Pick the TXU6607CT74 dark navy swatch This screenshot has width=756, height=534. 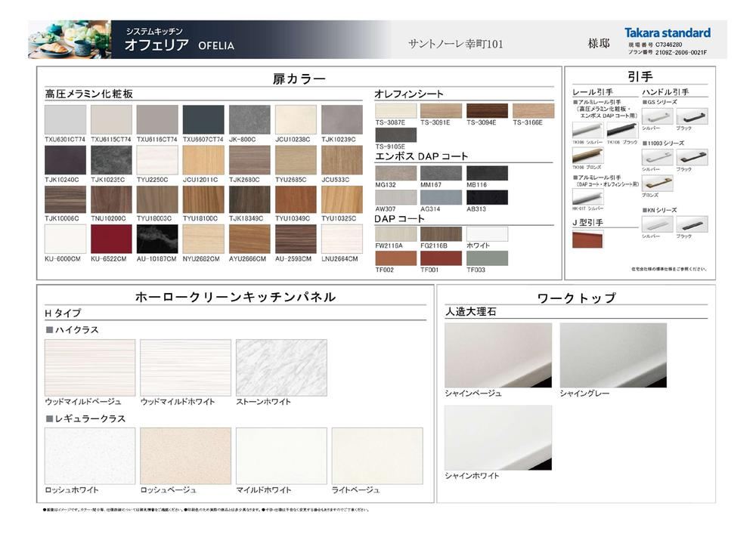[x=203, y=119]
